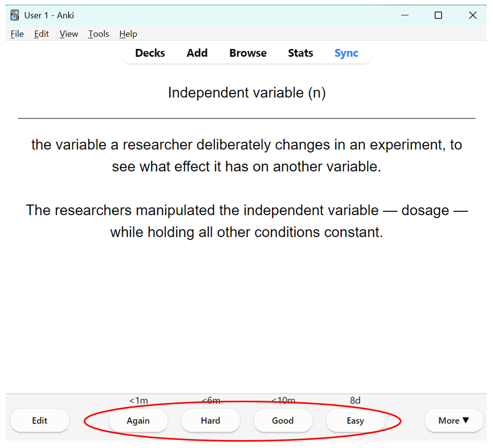Close the Anki window
Image resolution: width=493 pixels, height=448 pixels.
472,15
